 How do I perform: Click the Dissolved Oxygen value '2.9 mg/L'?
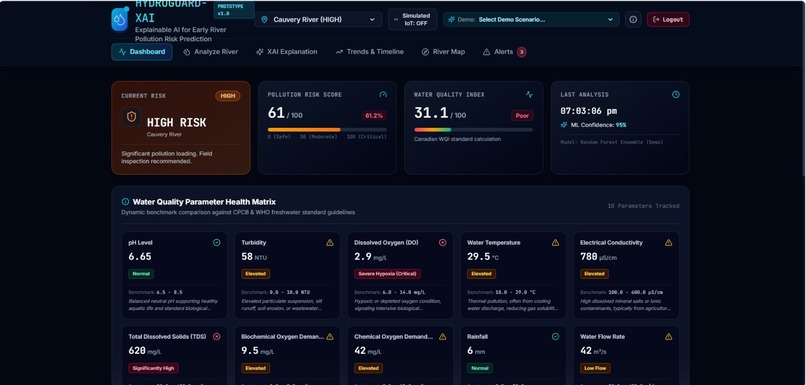(x=372, y=256)
